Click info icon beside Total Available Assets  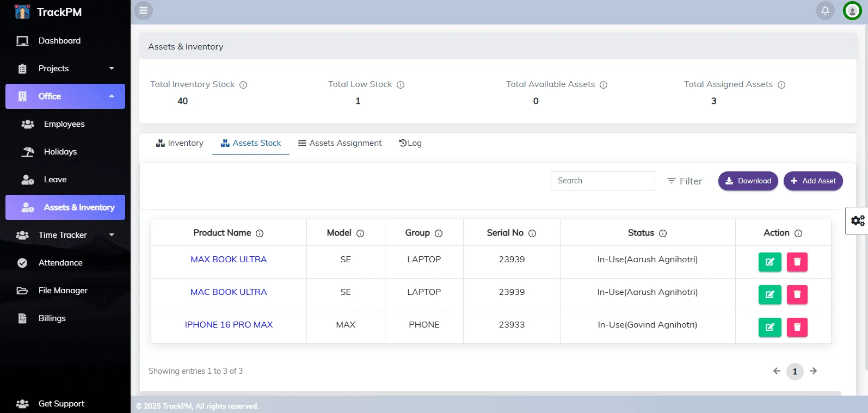click(604, 85)
